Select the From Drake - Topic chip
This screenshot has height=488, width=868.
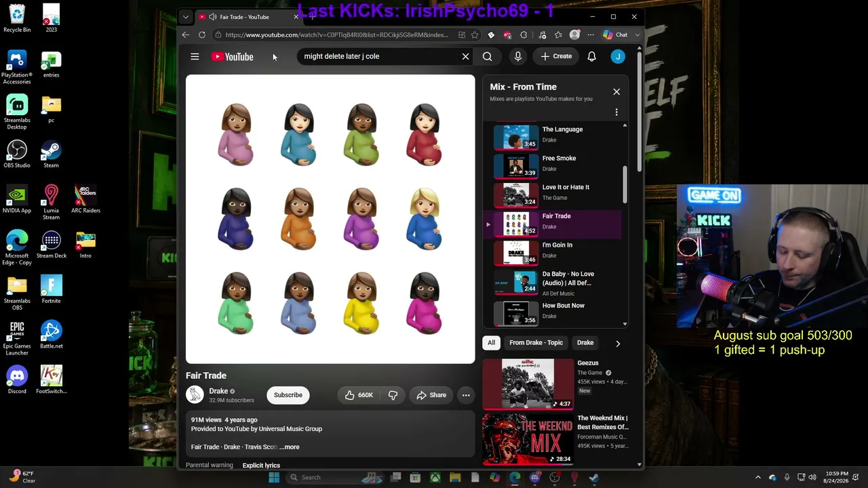536,343
